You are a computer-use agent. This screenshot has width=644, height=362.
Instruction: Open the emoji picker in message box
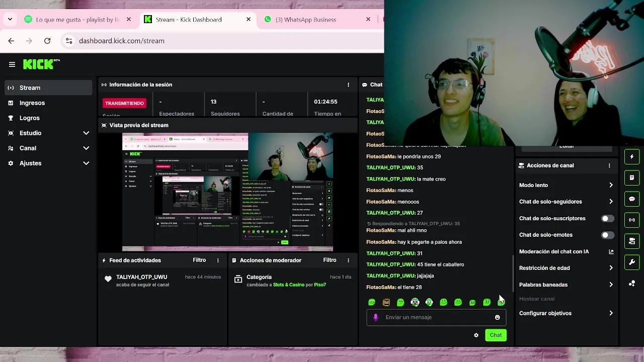point(498,317)
